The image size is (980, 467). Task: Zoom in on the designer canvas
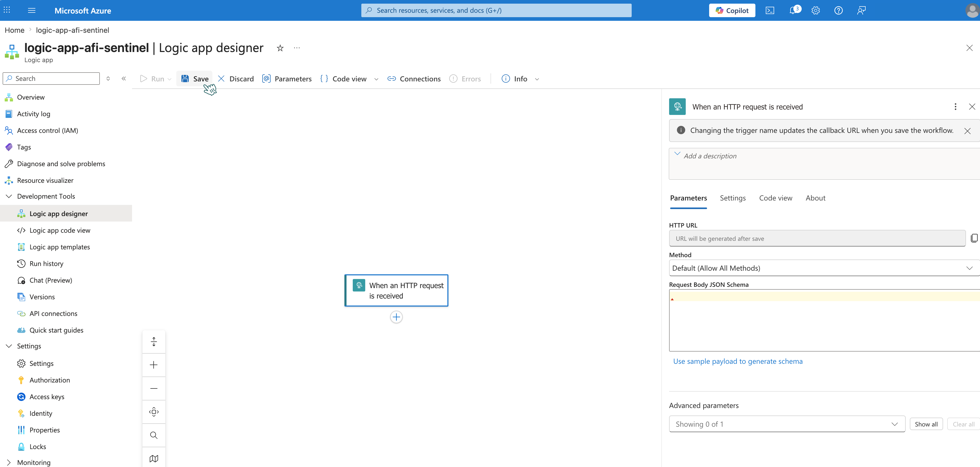[x=154, y=365]
